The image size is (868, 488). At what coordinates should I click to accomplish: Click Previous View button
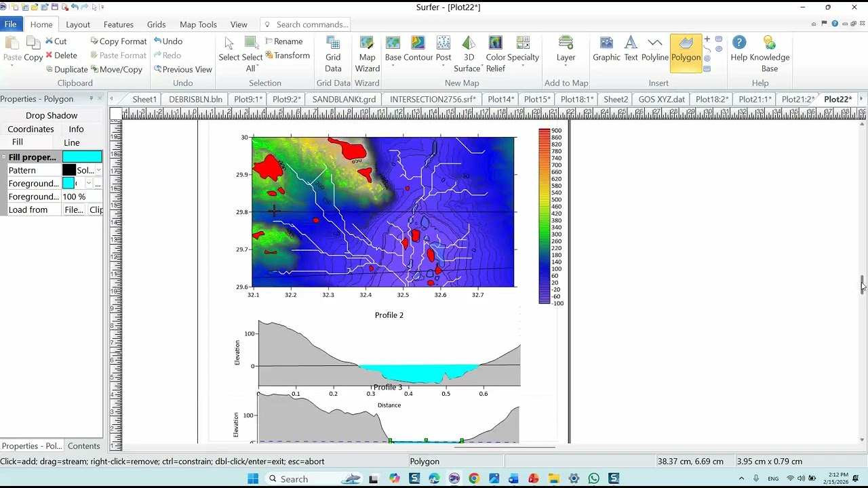(182, 69)
